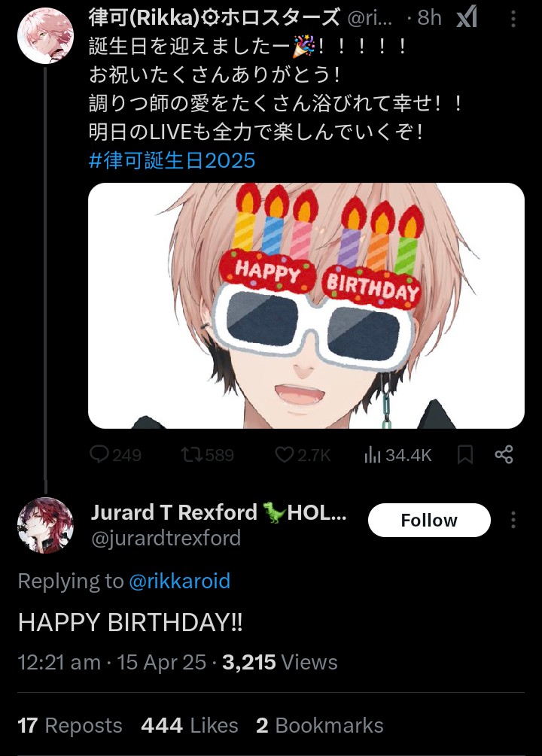Enlarge the Happy Birthday glasses image
This screenshot has height=756, width=542.
click(x=306, y=305)
